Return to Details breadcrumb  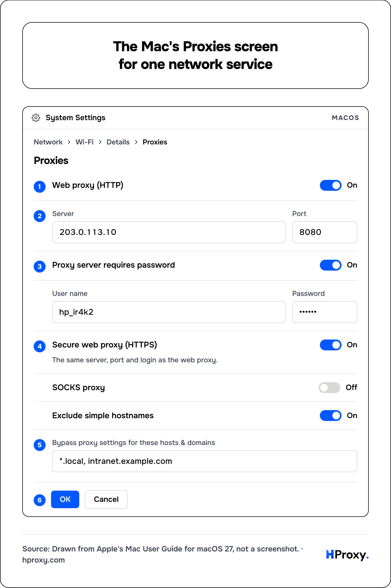118,142
